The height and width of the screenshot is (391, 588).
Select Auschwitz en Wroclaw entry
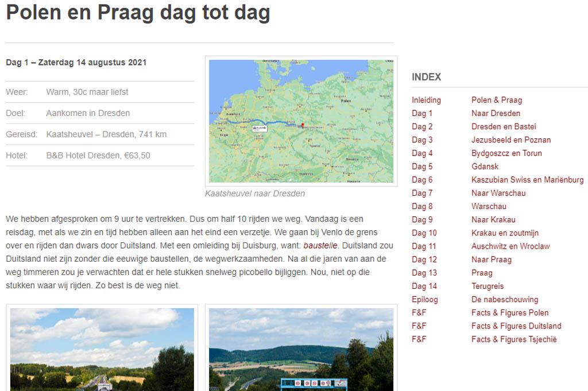tap(510, 246)
